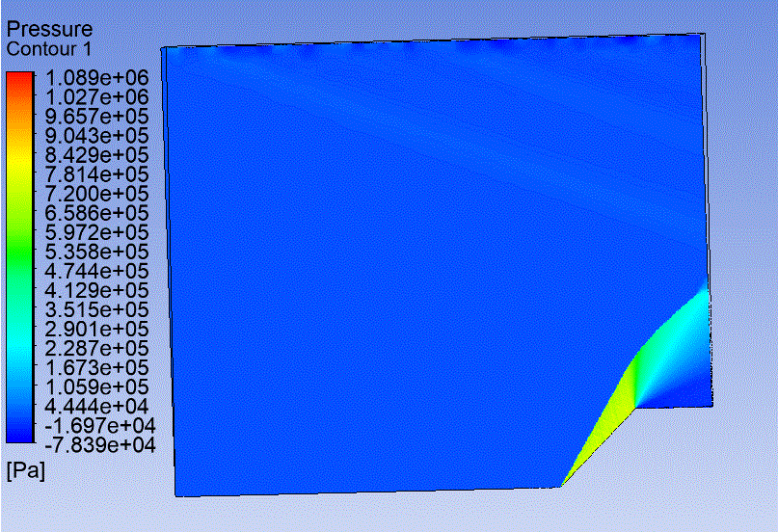
Task: Click the color legend bar
Action: click(20, 256)
